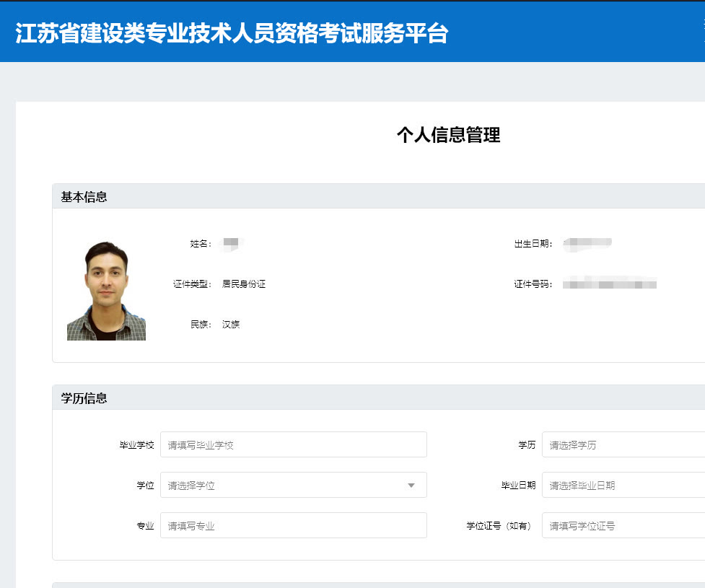The width and height of the screenshot is (705, 588).
Task: Click the 个人信息管理 page heading
Action: point(448,135)
